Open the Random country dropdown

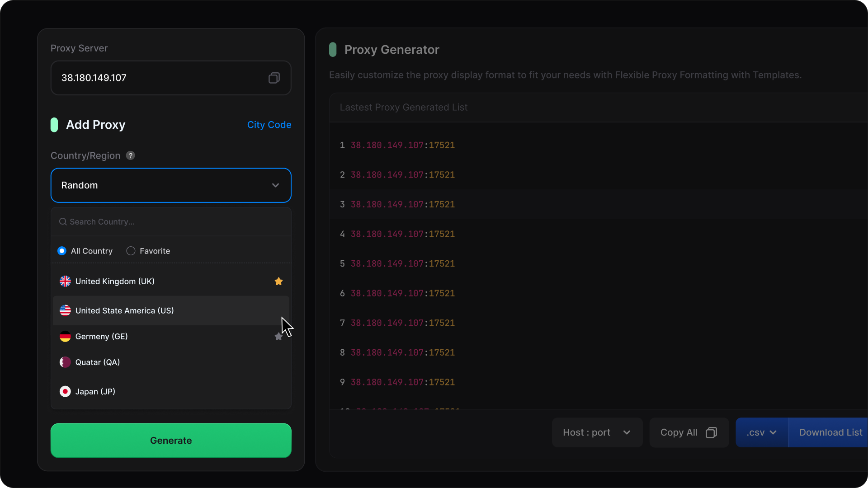(x=171, y=186)
